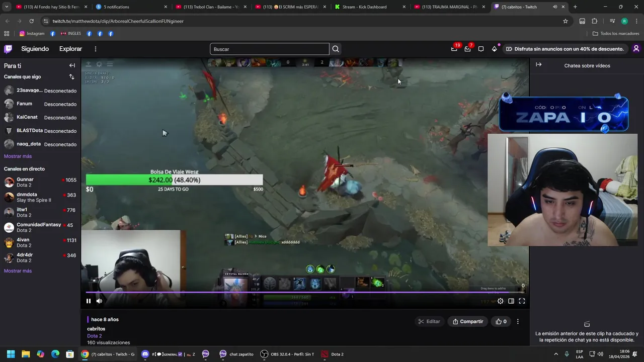Screen dimensions: 644x362
Task: Open the Bits diamond icon
Action: coord(494,49)
